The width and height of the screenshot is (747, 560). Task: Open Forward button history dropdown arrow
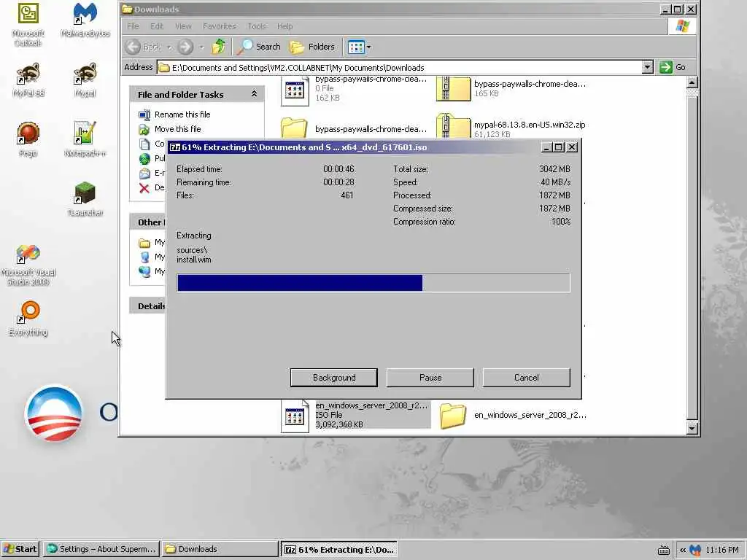pos(202,47)
